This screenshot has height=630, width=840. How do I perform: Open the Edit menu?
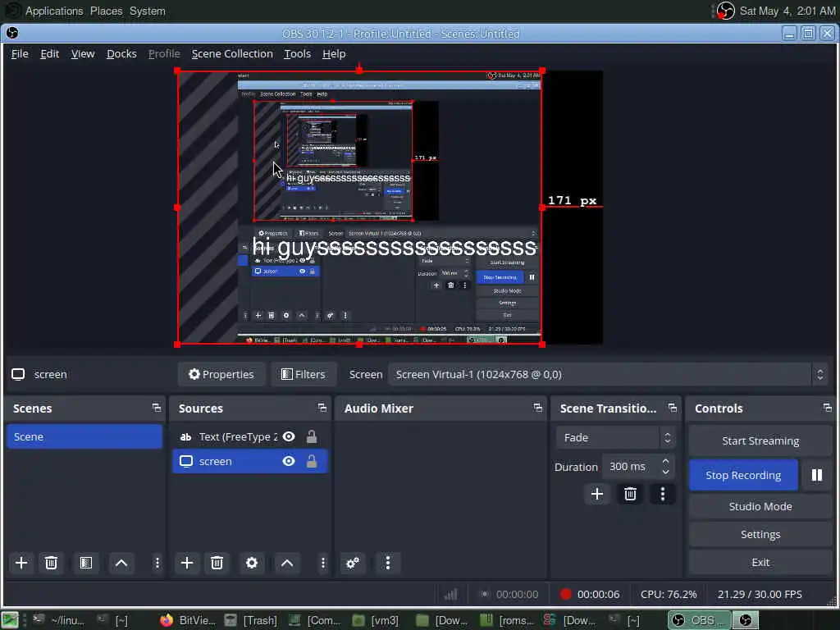click(50, 53)
